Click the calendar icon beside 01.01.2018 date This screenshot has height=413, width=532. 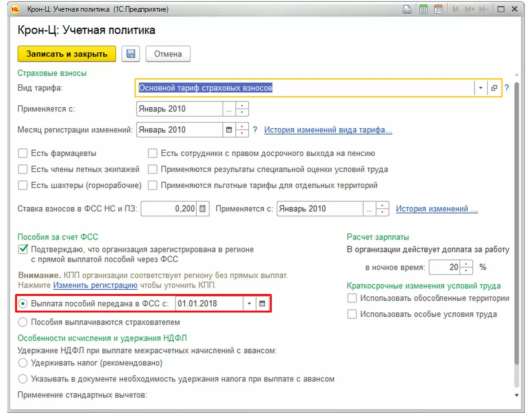pyautogui.click(x=262, y=303)
